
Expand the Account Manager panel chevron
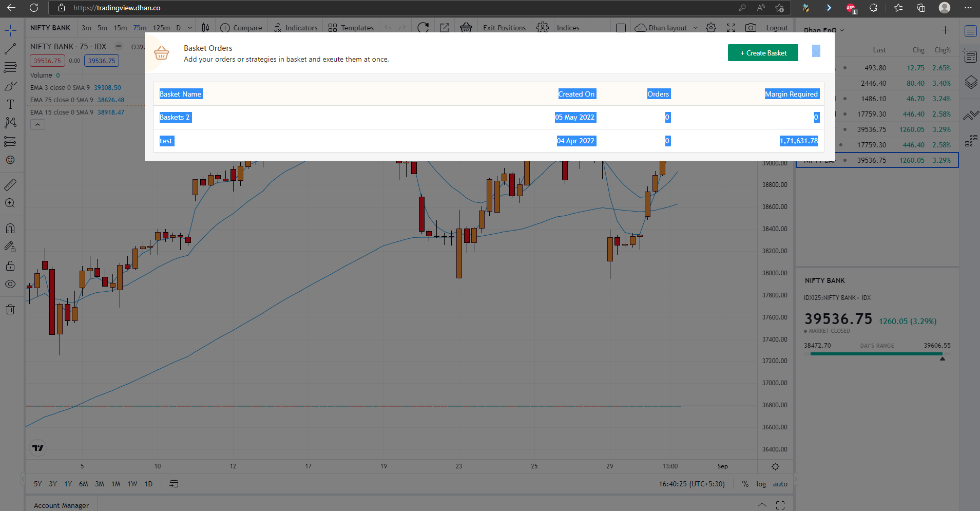[762, 505]
